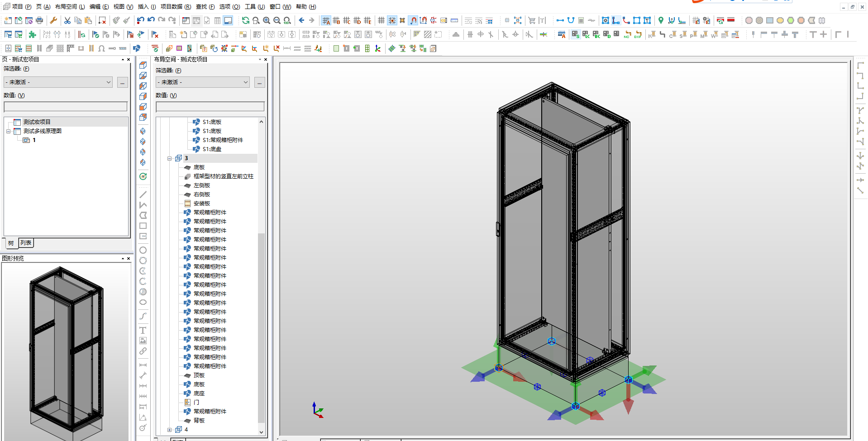Collapse layout space node 3
Image resolution: width=868 pixels, height=441 pixels.
170,158
